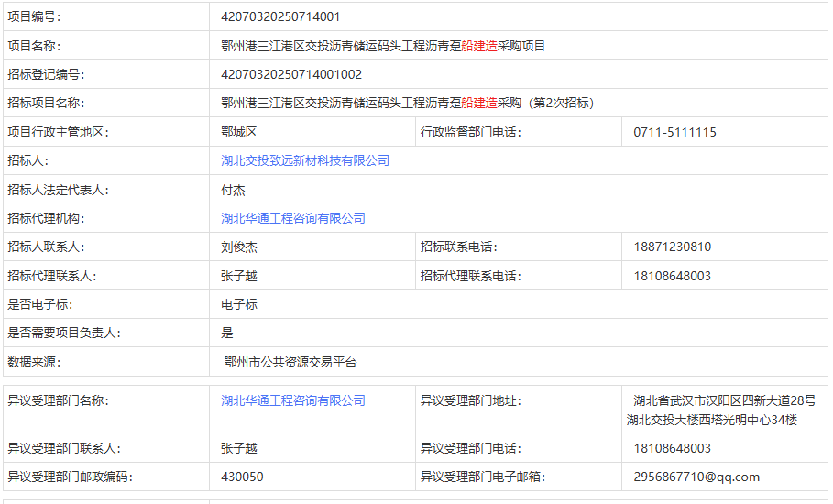The height and width of the screenshot is (504, 833).
Task: Click the email address 2956867710@qq.com
Action: [x=696, y=477]
